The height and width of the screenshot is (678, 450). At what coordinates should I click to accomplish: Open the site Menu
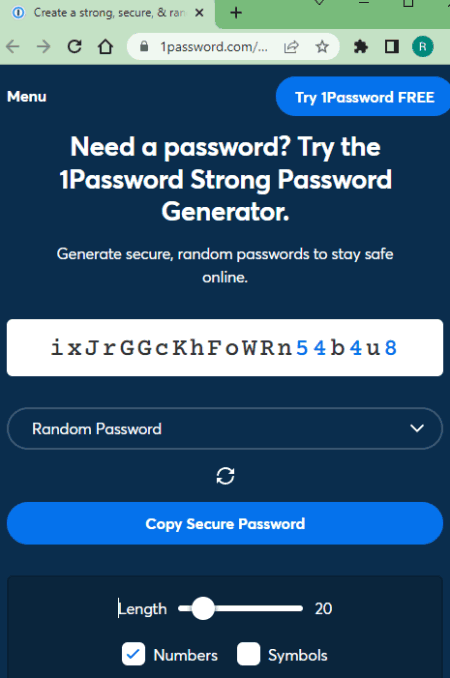[x=27, y=96]
